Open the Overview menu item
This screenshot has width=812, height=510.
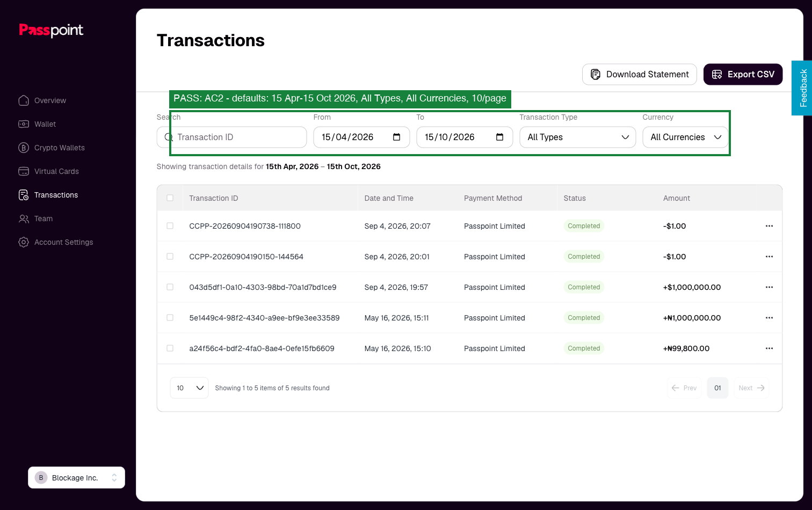42,100
